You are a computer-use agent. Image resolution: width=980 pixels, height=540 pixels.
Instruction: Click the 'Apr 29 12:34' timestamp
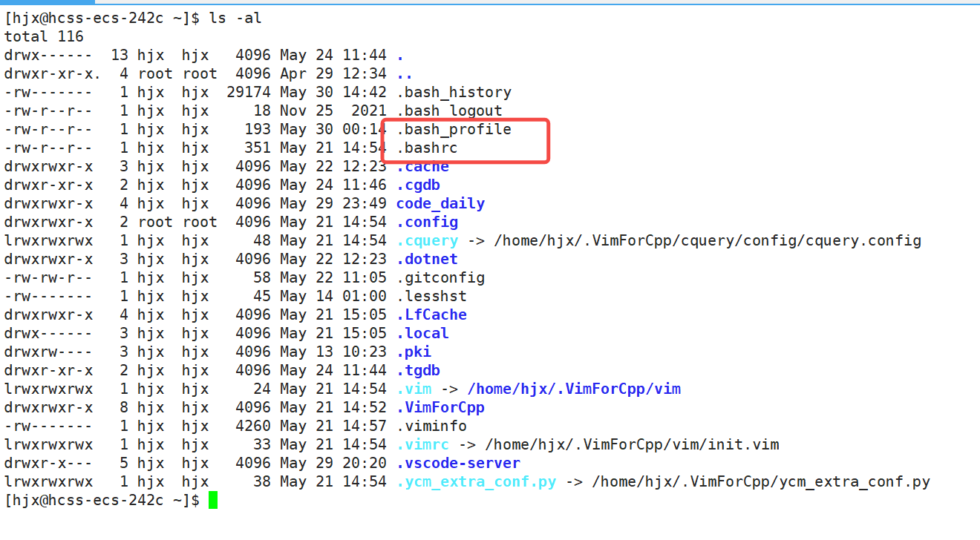click(x=333, y=74)
